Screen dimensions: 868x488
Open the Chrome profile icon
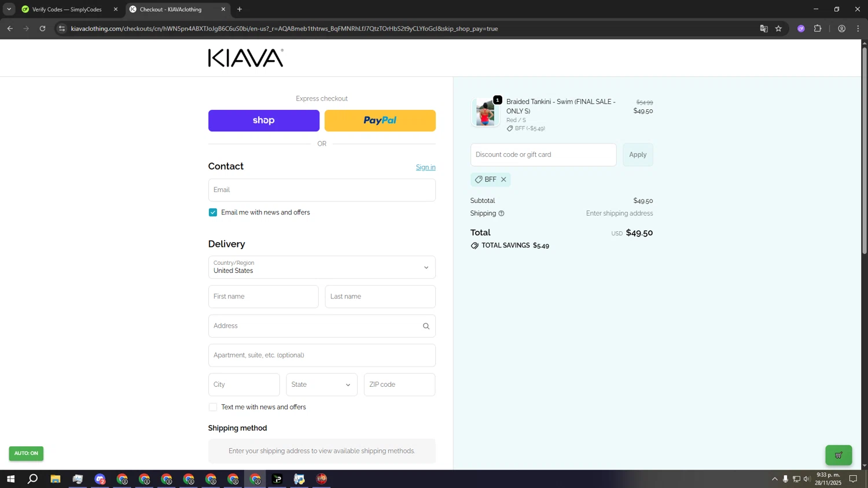tap(842, 28)
